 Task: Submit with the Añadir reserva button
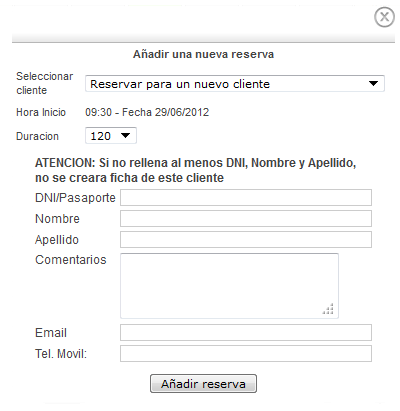pyautogui.click(x=203, y=384)
